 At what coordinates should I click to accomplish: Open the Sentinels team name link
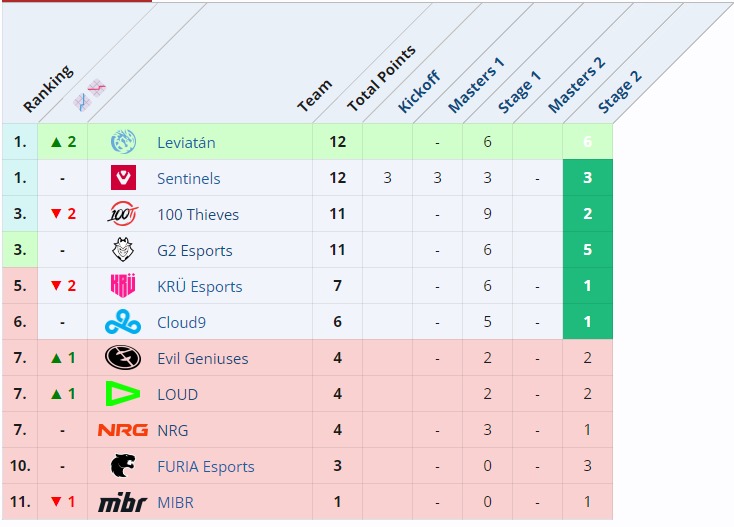tap(188, 178)
